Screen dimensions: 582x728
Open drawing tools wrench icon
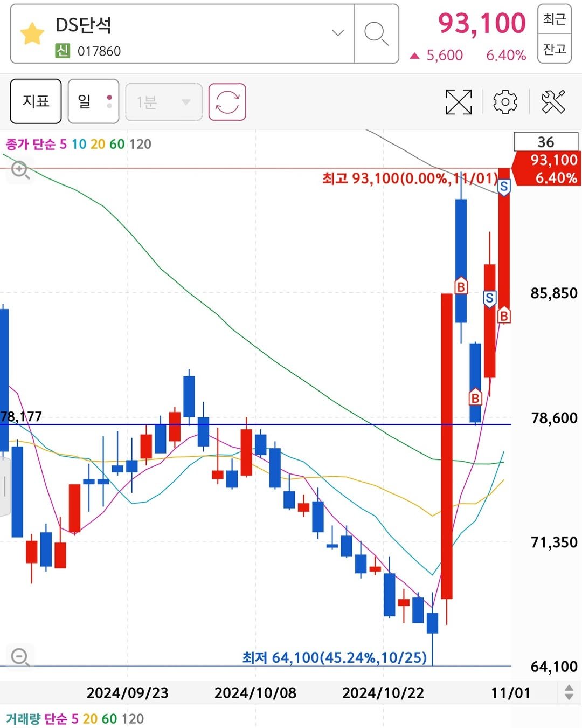[553, 102]
